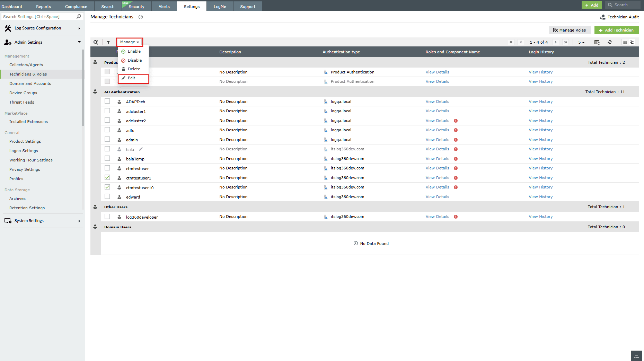Choose Edit from Manage menu
Viewport: 644px width, 361px height.
click(133, 78)
